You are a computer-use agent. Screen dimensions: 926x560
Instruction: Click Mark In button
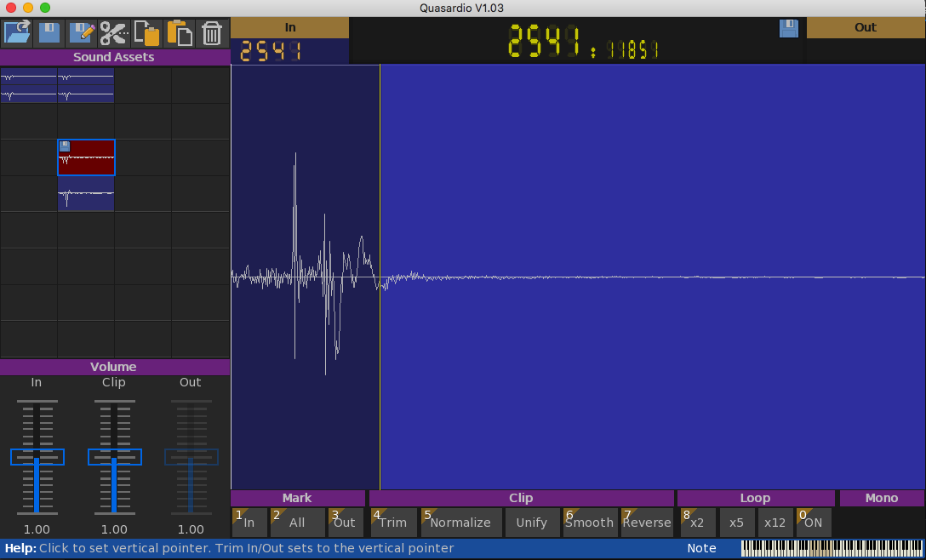[x=249, y=523]
